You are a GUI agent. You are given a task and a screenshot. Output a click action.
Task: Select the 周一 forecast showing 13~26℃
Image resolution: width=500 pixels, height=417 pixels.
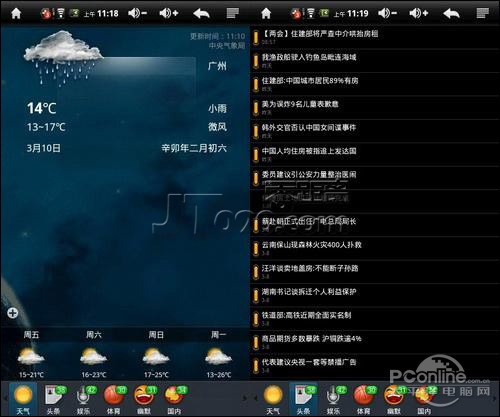(x=219, y=355)
